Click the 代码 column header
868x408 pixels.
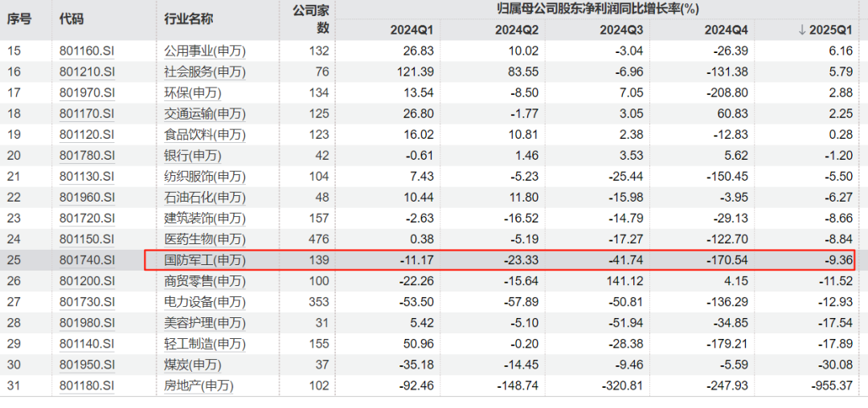pos(72,18)
